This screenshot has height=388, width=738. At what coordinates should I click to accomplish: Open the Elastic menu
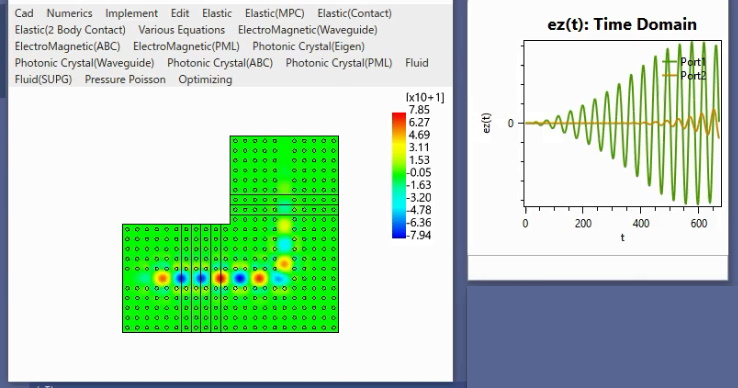(x=217, y=13)
